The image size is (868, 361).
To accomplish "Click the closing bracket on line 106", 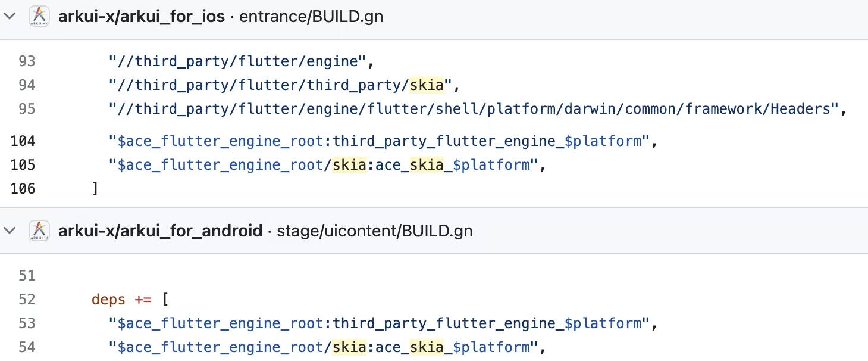I will tap(95, 189).
